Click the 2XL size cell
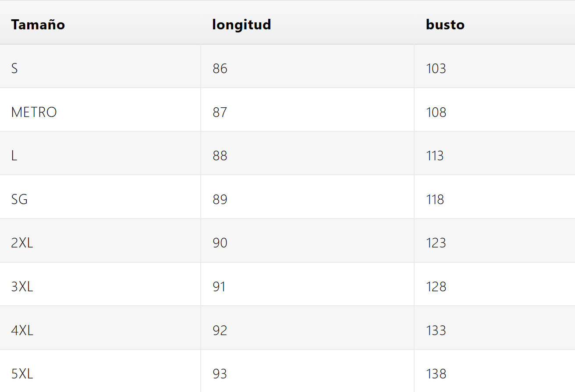This screenshot has width=575, height=392. [22, 243]
